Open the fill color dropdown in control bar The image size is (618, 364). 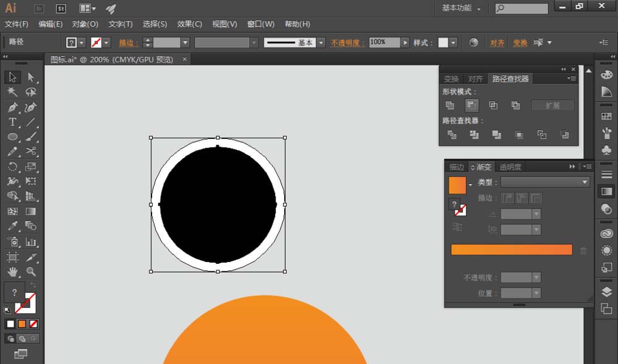pyautogui.click(x=82, y=43)
